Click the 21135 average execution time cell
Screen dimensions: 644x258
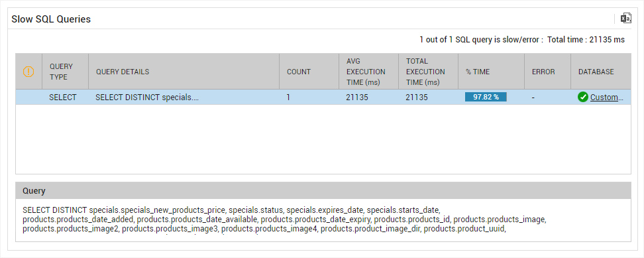[x=357, y=97]
